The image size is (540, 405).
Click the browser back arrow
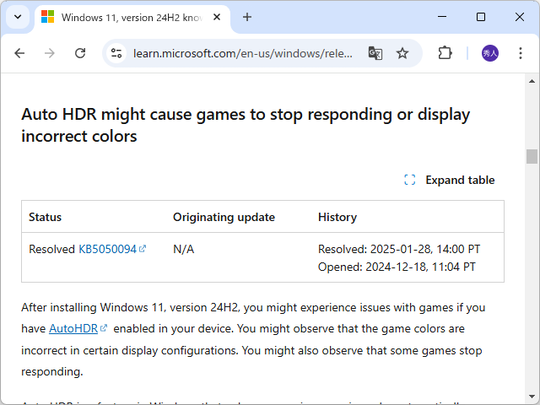pyautogui.click(x=20, y=53)
